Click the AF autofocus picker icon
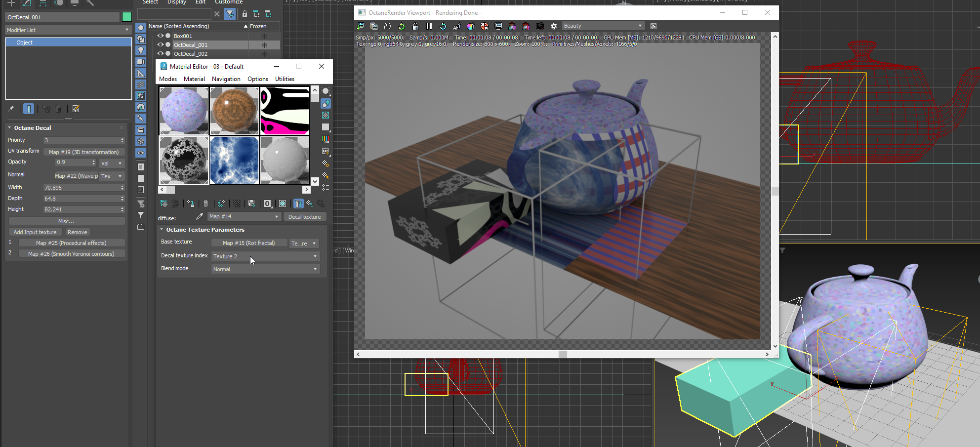Image resolution: width=980 pixels, height=447 pixels. pyautogui.click(x=456, y=26)
